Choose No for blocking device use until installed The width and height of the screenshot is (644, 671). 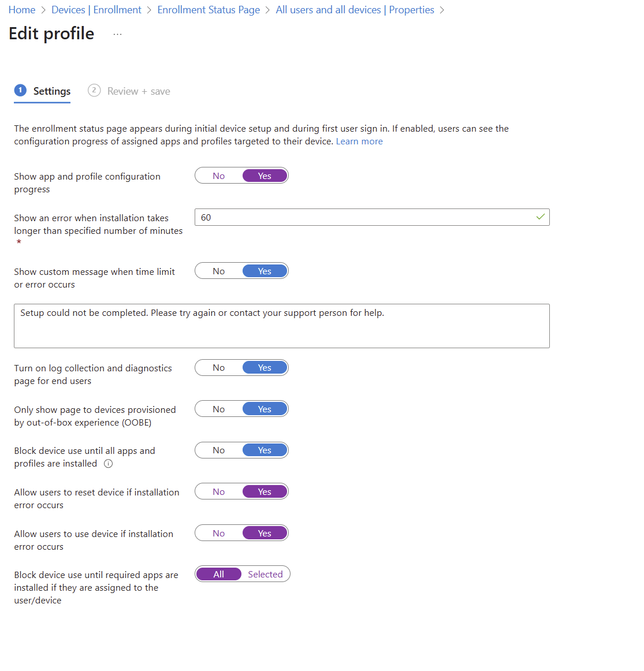point(219,450)
